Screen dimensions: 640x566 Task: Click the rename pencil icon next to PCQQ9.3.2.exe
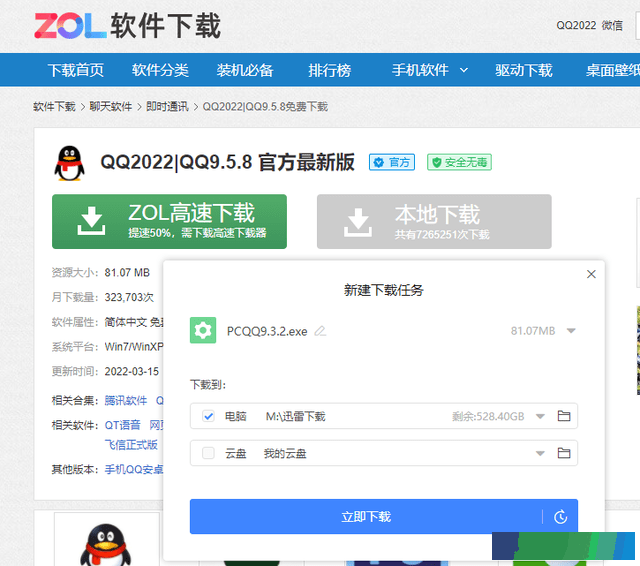320,331
